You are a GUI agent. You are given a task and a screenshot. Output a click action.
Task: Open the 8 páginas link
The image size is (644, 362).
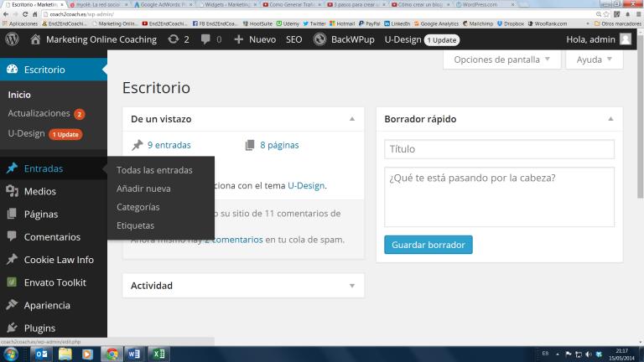279,145
